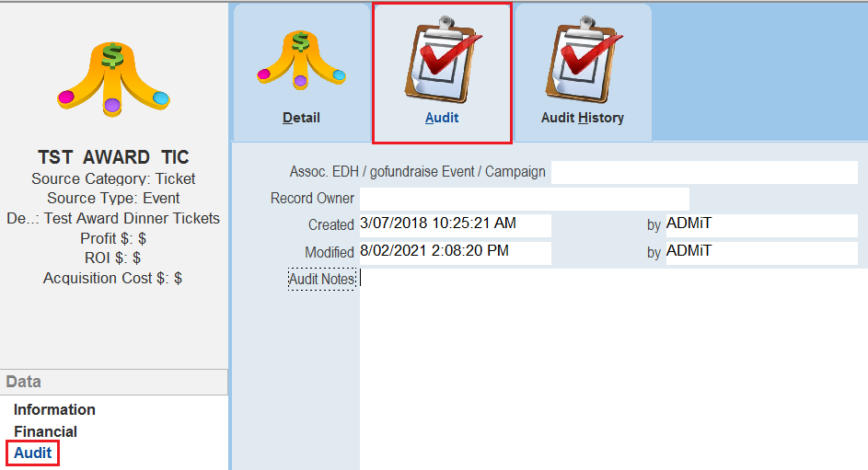Viewport: 868px width, 470px height.
Task: Focus the Record Owner field
Action: [x=525, y=199]
